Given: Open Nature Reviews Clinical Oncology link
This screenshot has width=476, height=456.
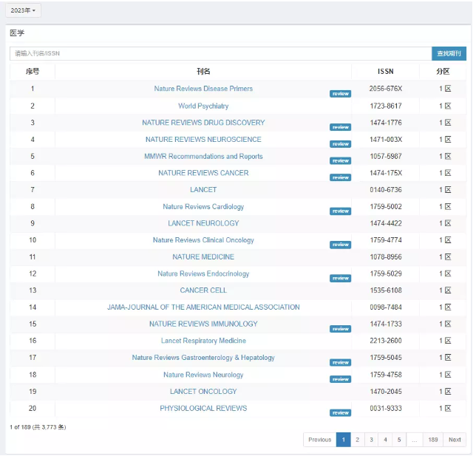Looking at the screenshot, I should coord(203,240).
